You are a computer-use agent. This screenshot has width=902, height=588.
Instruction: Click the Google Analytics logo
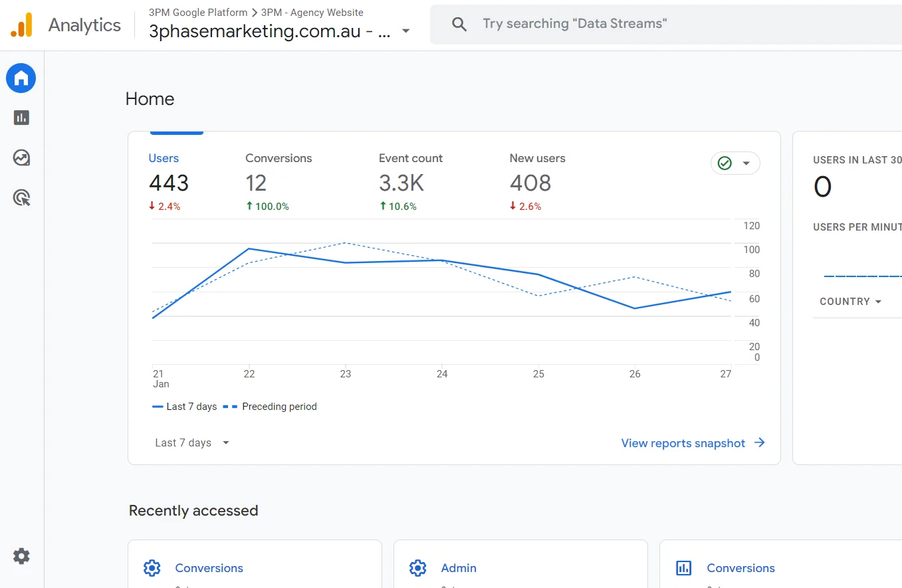(x=21, y=25)
